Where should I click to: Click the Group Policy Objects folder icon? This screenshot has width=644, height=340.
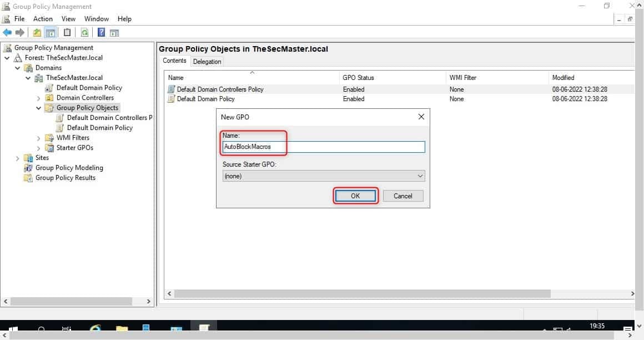tap(49, 108)
